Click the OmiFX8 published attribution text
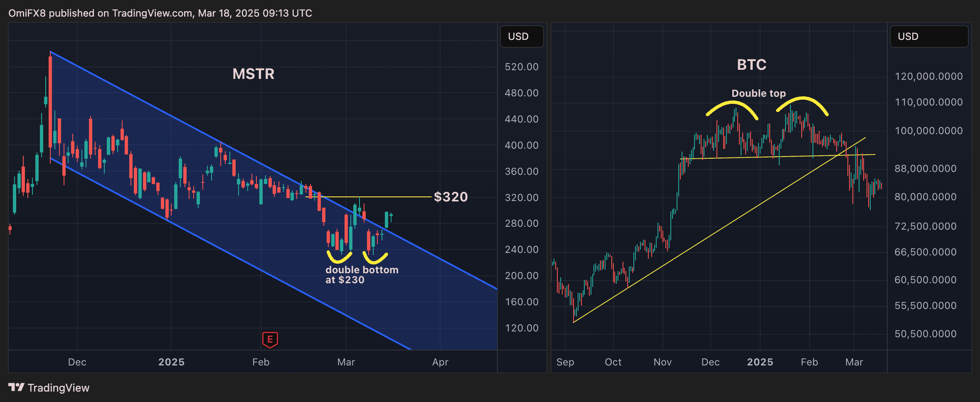 pos(160,13)
